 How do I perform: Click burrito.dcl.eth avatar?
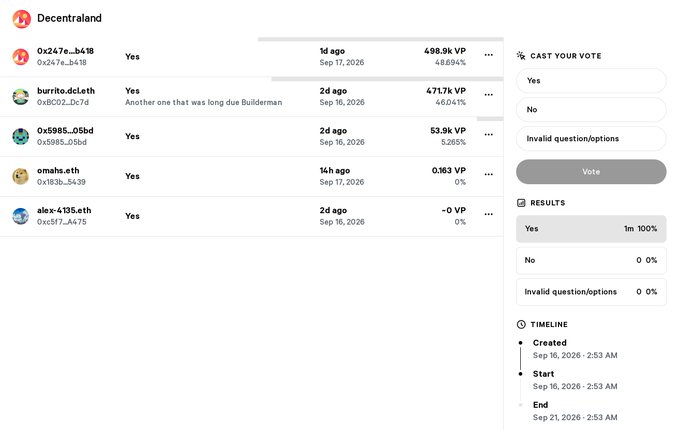point(20,97)
